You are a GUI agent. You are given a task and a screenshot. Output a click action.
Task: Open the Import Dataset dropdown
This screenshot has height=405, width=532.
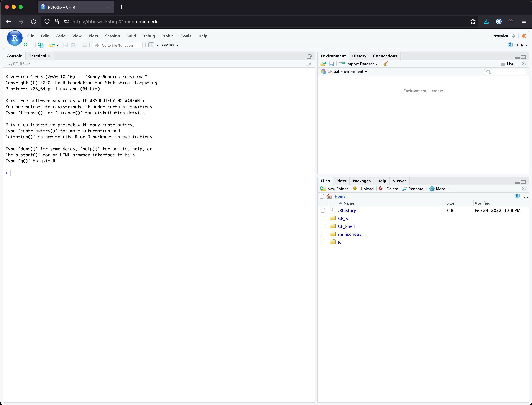pos(359,64)
